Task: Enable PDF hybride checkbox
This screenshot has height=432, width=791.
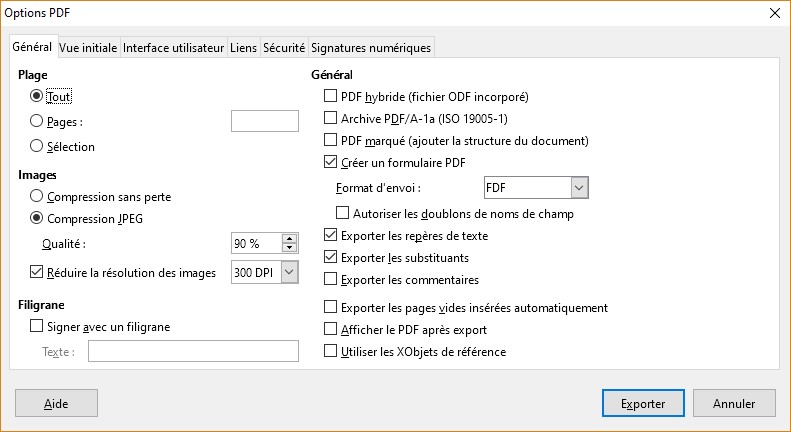Action: coord(331,97)
